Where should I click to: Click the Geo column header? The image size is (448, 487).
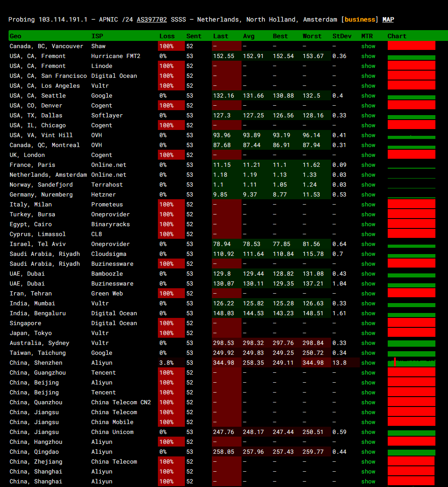coord(16,36)
